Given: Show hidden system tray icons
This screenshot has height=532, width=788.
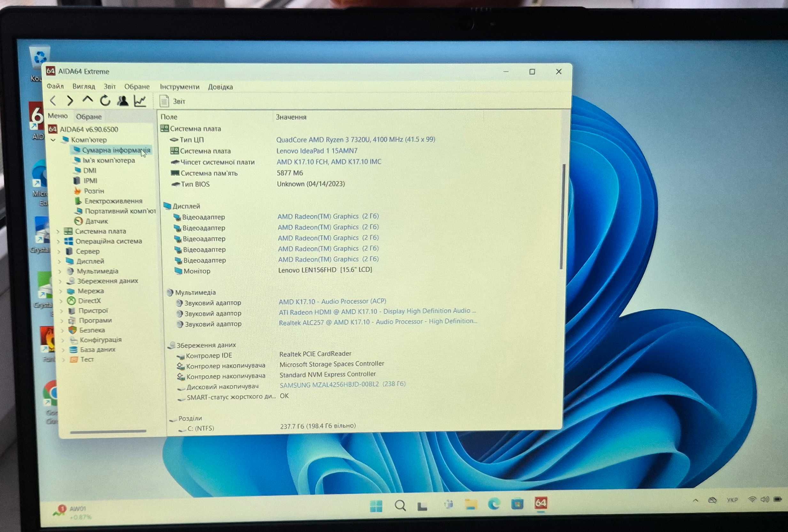Looking at the screenshot, I should [x=695, y=500].
